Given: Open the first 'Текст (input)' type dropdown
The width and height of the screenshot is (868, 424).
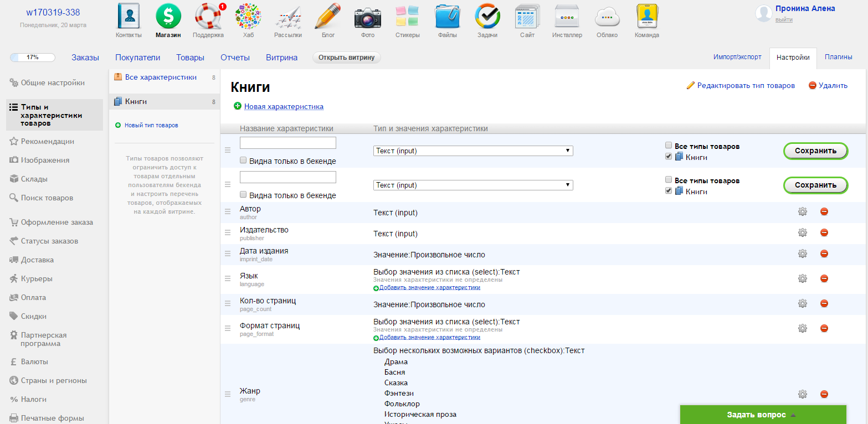Looking at the screenshot, I should (x=473, y=151).
